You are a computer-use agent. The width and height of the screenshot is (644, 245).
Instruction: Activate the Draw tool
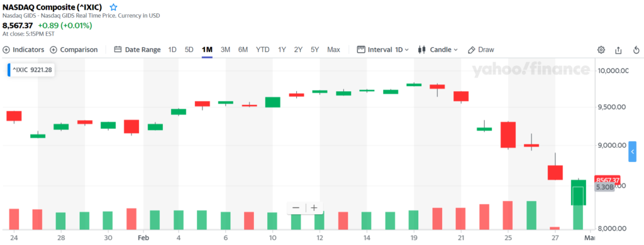click(x=481, y=50)
